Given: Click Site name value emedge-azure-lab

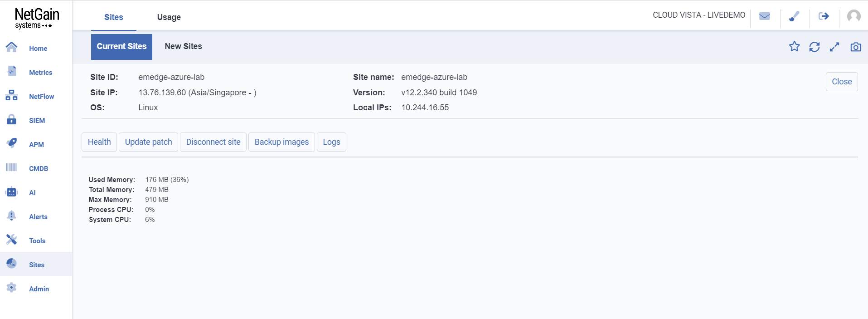Looking at the screenshot, I should pyautogui.click(x=434, y=77).
